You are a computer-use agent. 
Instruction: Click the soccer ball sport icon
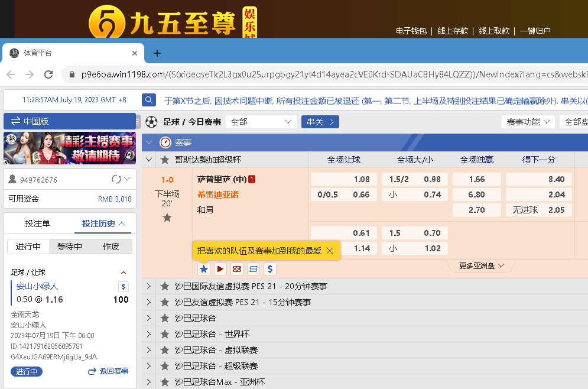click(151, 122)
